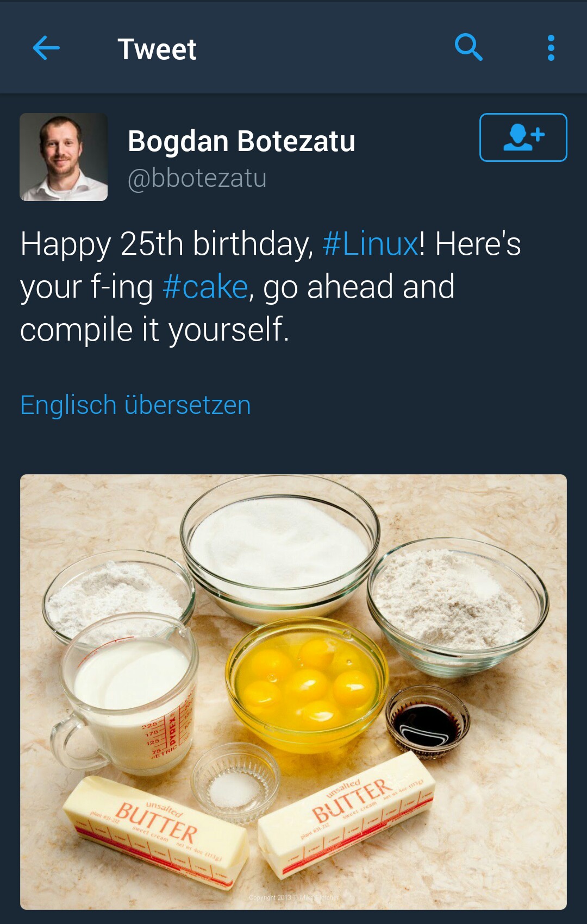Tap the Tweet header title
Image resolution: width=587 pixels, height=924 pixels.
pyautogui.click(x=157, y=49)
